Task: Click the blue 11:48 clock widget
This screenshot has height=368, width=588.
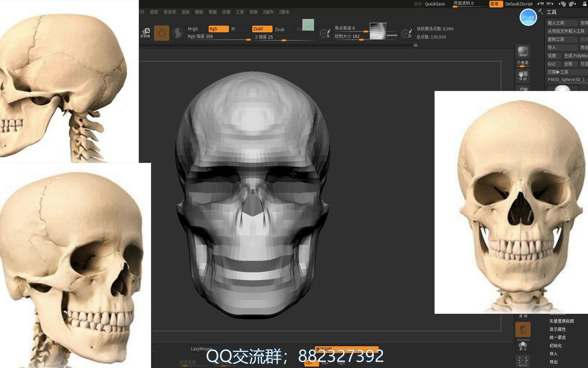Action: 528,17
